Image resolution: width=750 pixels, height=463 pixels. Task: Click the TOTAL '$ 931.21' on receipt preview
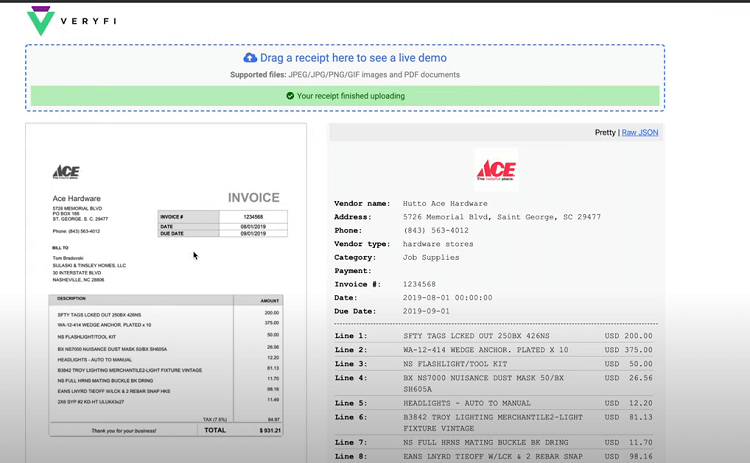coord(270,430)
